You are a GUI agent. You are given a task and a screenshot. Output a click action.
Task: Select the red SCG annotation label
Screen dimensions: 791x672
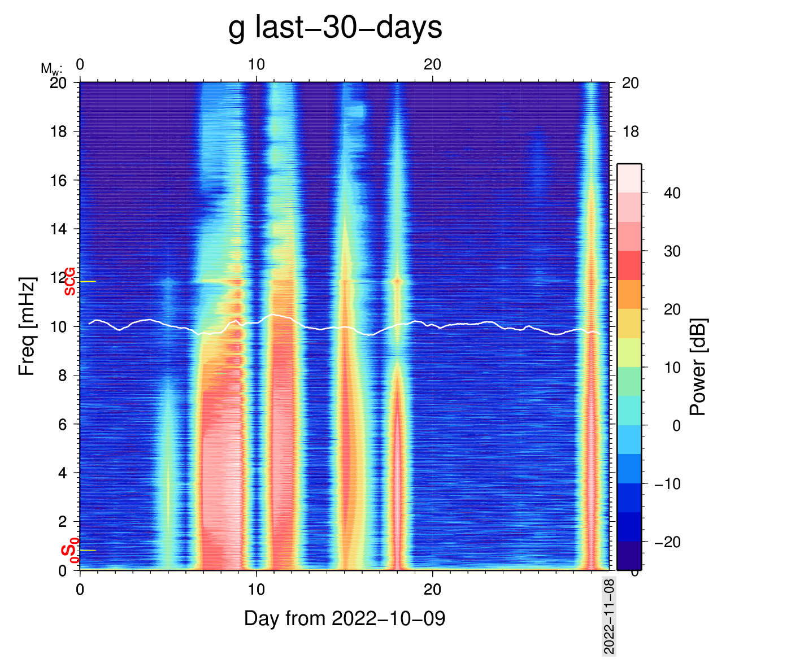point(69,281)
